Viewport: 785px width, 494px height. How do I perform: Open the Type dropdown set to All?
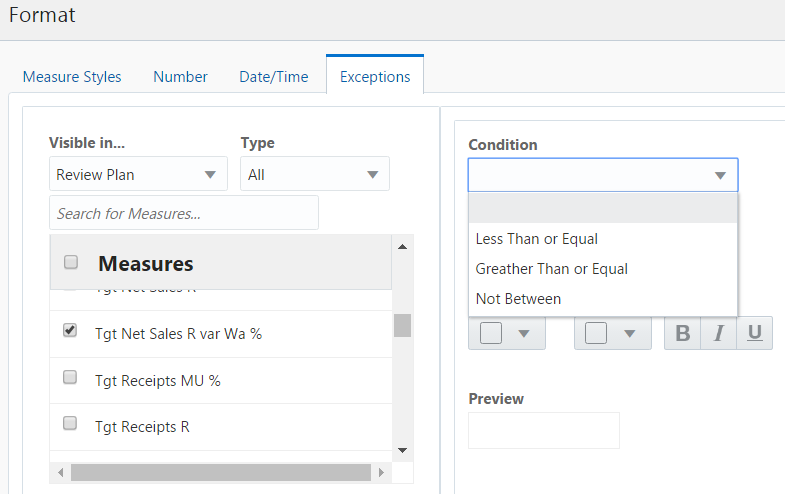315,174
